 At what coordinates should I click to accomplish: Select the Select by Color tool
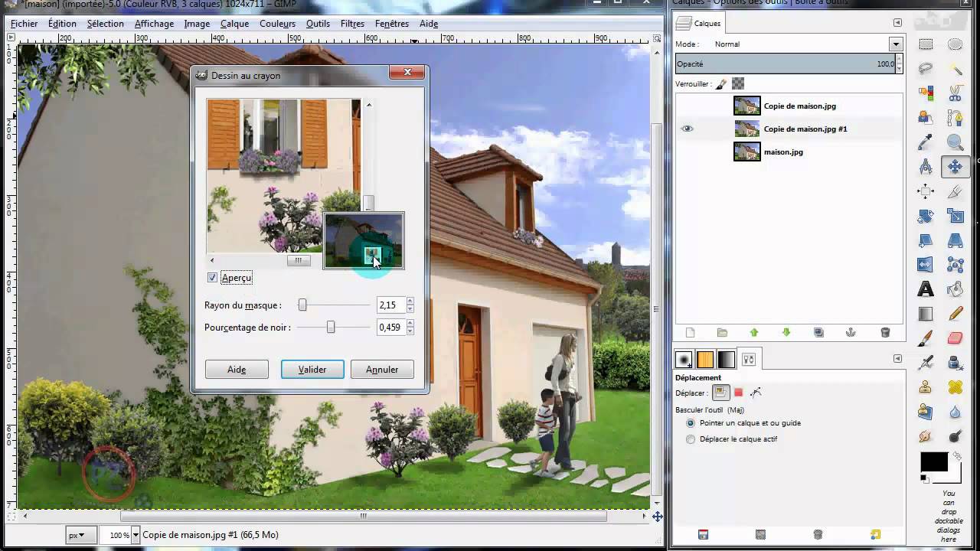[x=926, y=93]
